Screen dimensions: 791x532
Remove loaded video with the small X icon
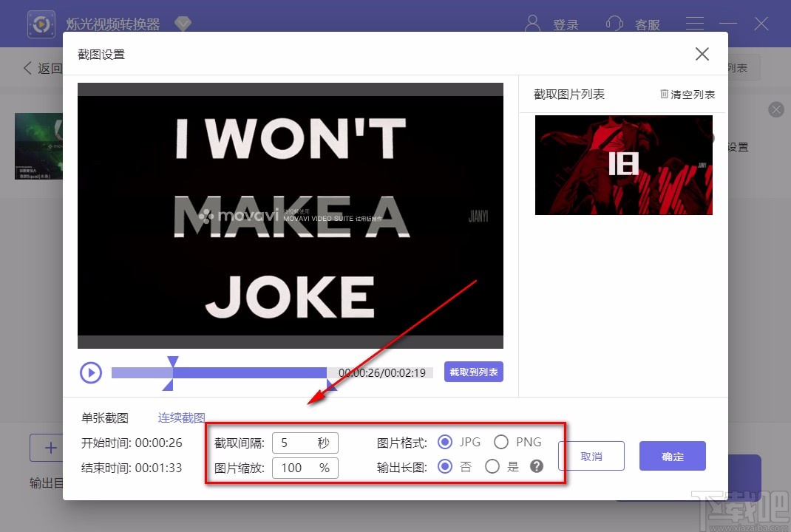tap(775, 109)
